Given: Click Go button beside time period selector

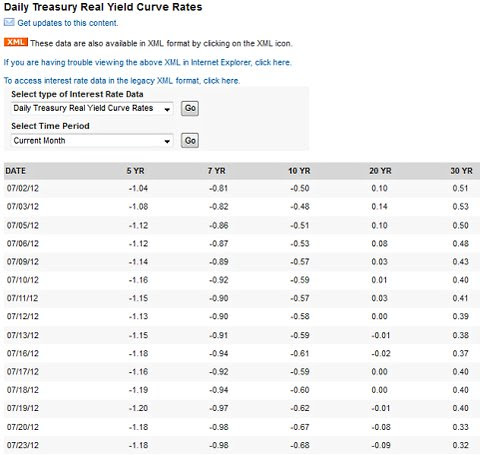Looking at the screenshot, I should pyautogui.click(x=190, y=141).
